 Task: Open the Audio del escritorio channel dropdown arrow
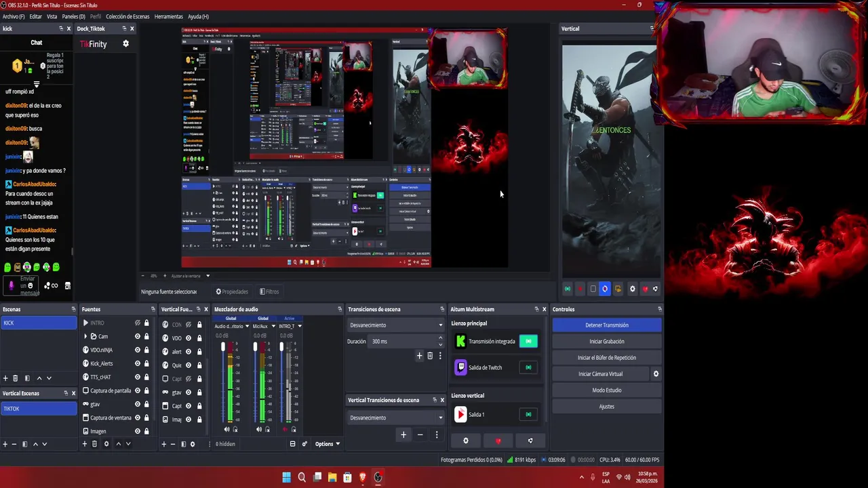pos(247,326)
